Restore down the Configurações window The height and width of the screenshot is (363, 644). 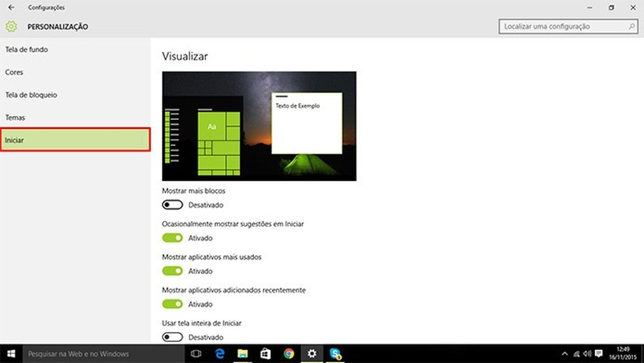(x=611, y=7)
